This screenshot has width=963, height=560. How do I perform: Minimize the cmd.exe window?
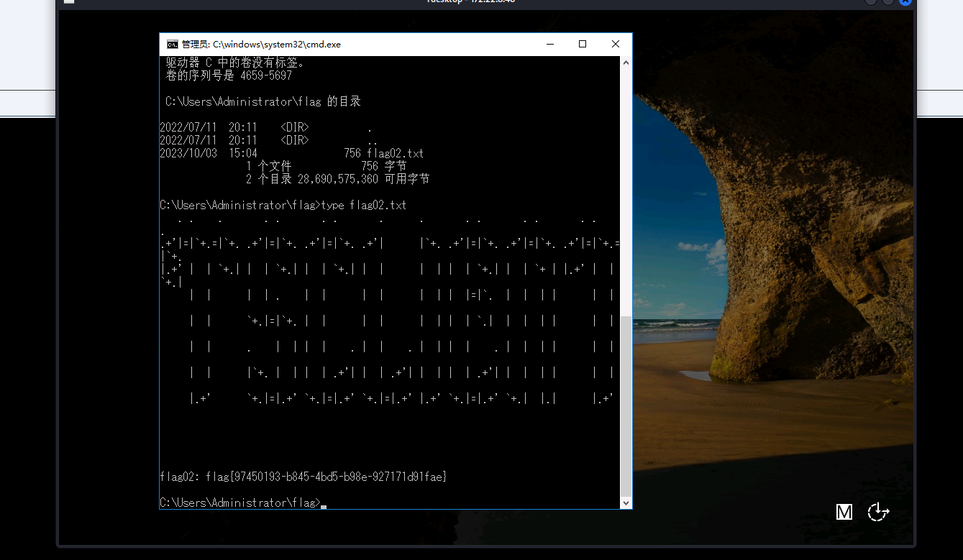point(549,44)
